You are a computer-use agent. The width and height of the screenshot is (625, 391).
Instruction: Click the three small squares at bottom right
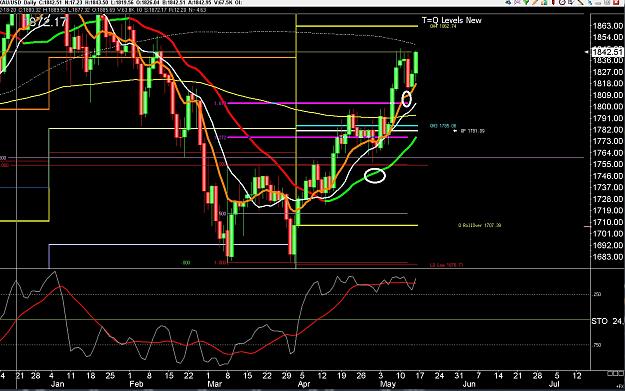click(615, 373)
